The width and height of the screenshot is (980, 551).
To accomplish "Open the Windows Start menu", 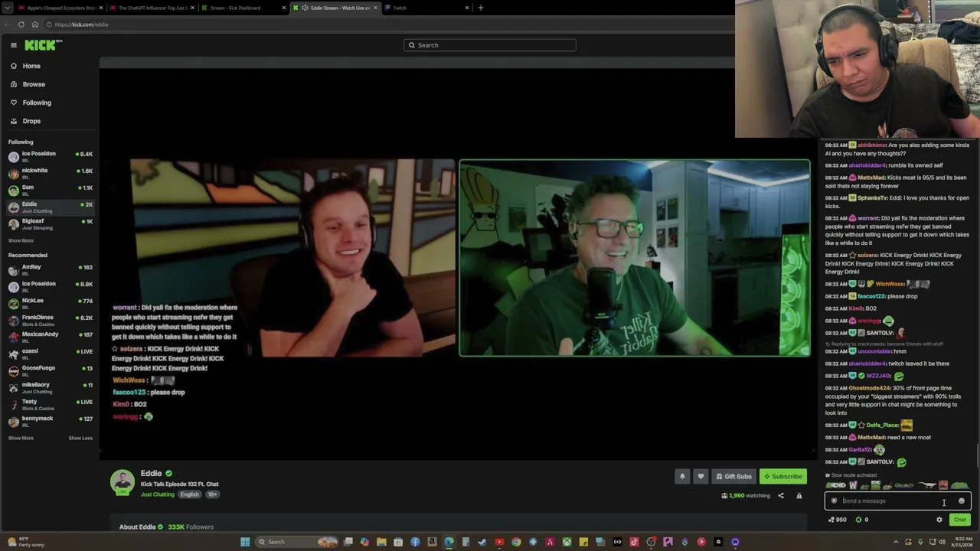I will coord(245,542).
